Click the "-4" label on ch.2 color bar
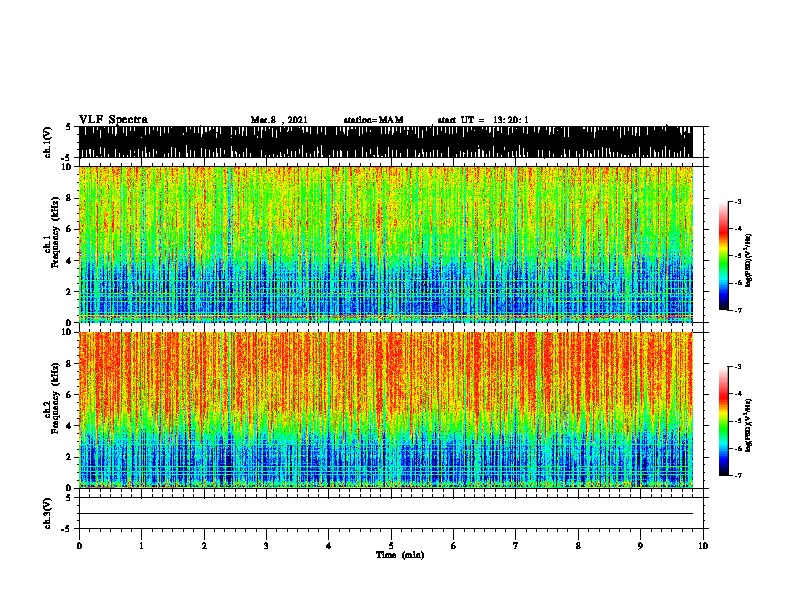Viewport: 792px width, 612px height. pos(737,394)
